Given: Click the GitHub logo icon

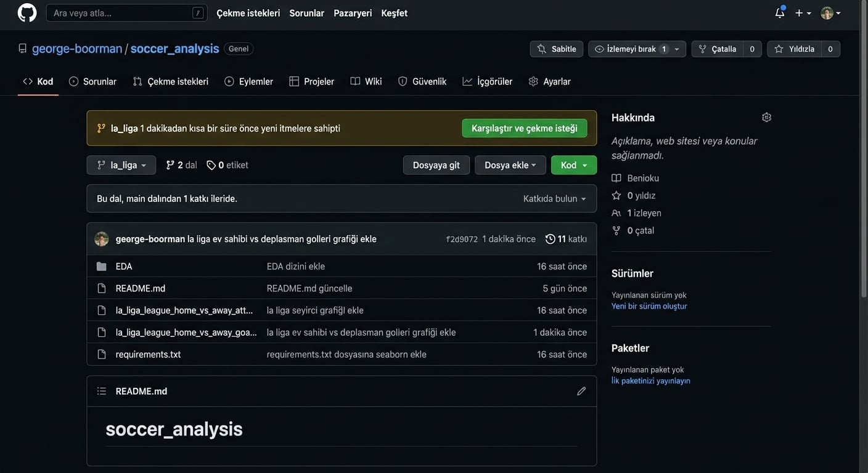Looking at the screenshot, I should click(27, 13).
